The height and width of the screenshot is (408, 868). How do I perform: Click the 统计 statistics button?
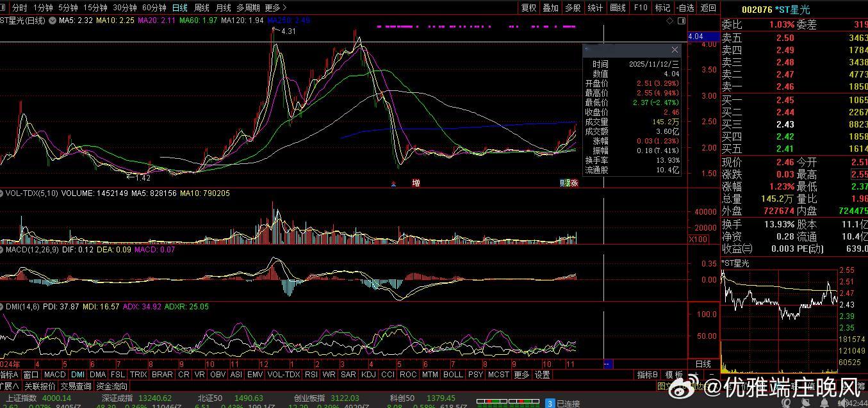tap(595, 8)
